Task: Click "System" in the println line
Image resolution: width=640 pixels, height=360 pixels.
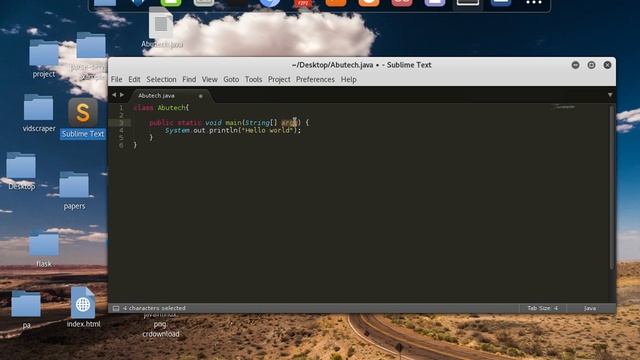Action: [x=177, y=130]
